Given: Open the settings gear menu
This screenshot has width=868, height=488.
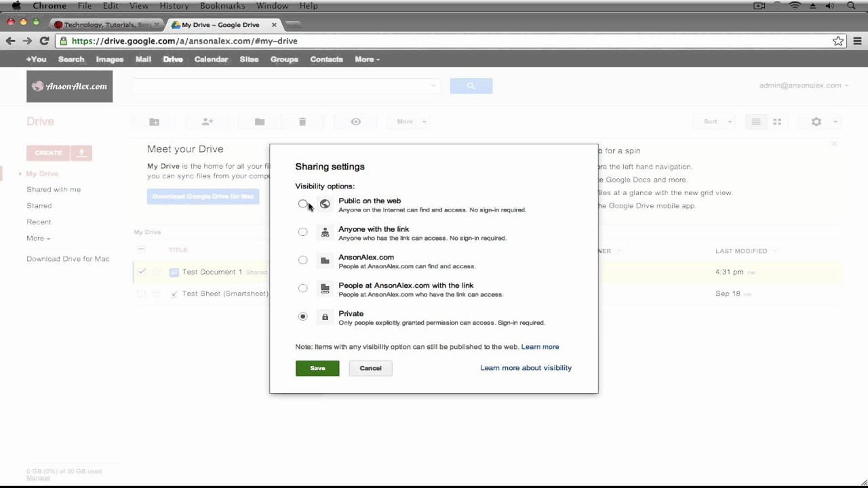Looking at the screenshot, I should pyautogui.click(x=816, y=121).
